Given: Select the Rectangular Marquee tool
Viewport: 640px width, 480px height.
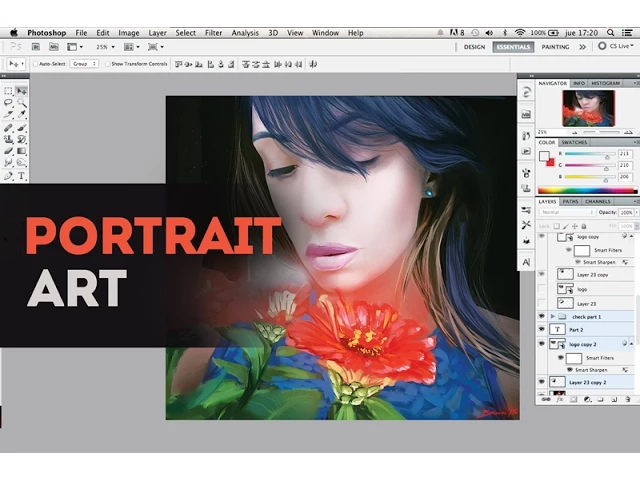Looking at the screenshot, I should [x=8, y=91].
